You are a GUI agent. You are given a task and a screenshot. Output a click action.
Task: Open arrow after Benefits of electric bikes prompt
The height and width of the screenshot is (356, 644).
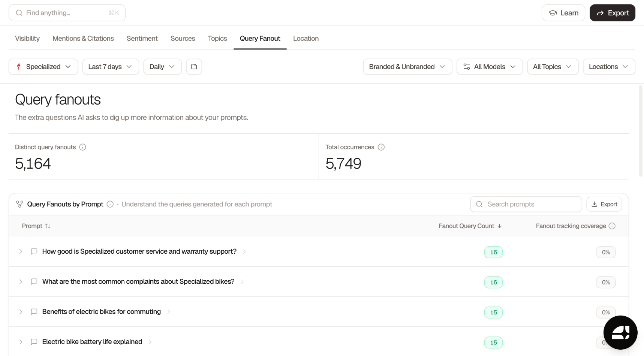click(169, 312)
